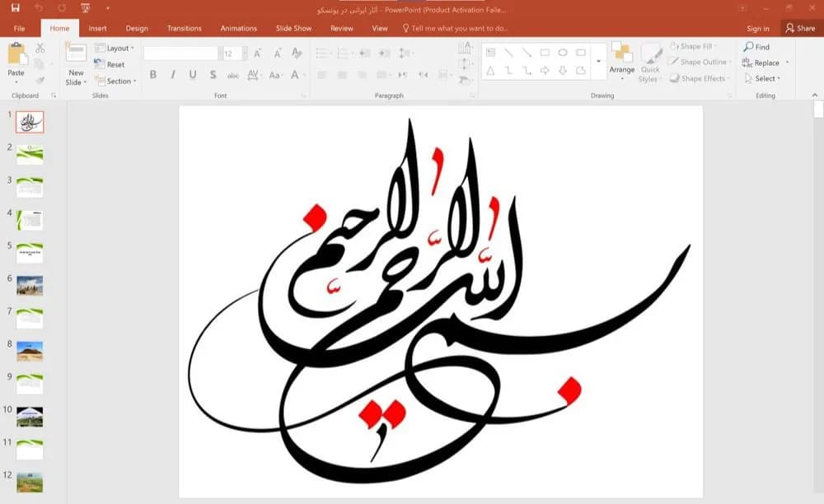Click Increase Font Size icon

pos(257,53)
